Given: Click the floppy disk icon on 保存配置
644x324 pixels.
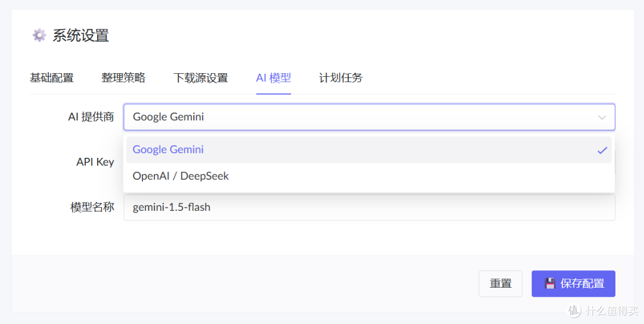Looking at the screenshot, I should (550, 283).
